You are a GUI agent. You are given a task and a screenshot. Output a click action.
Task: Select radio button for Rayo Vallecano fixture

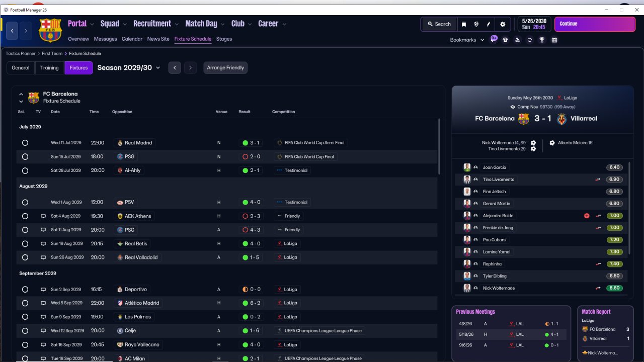pos(25,345)
